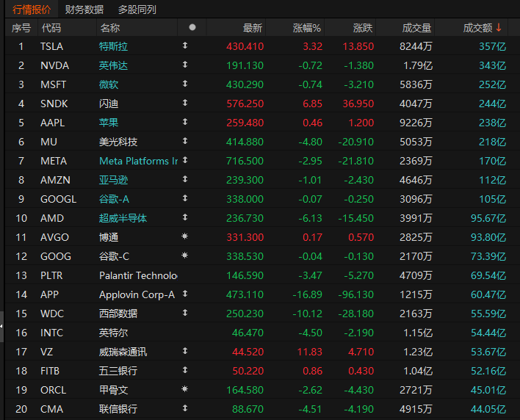Click the up-down marker in AAPL row

coord(185,122)
